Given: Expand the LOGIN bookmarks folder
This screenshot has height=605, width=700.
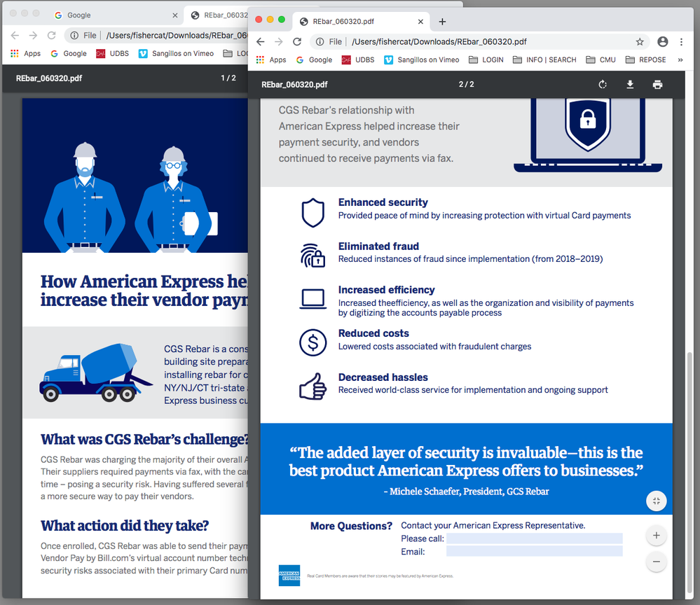Looking at the screenshot, I should click(486, 60).
